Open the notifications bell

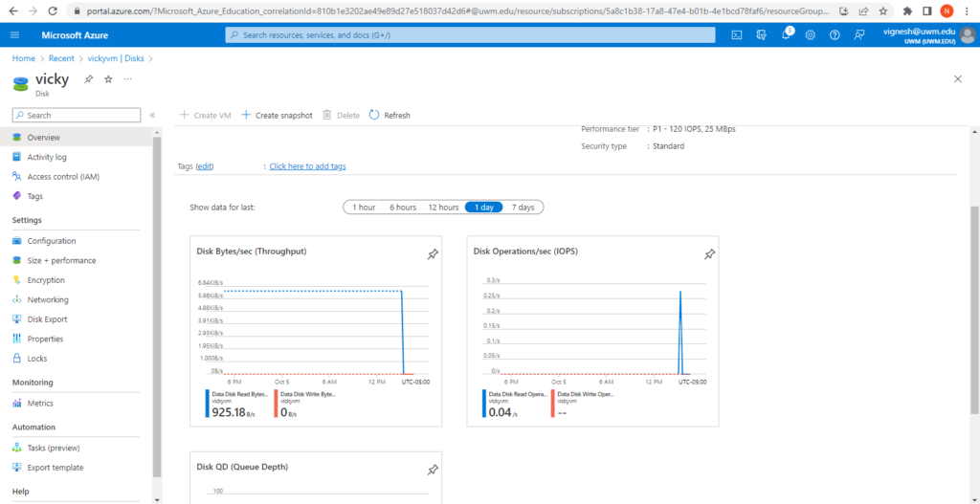[x=787, y=35]
